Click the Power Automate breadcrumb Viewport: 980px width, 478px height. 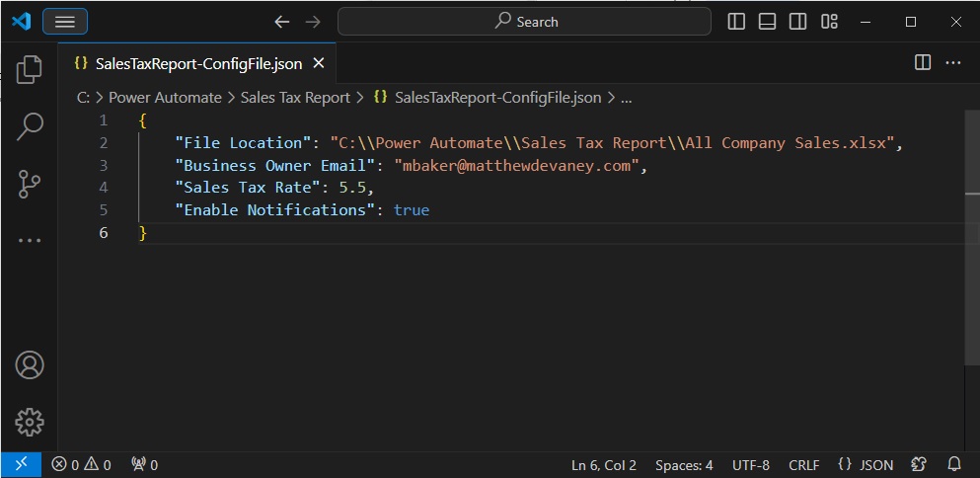click(x=165, y=98)
